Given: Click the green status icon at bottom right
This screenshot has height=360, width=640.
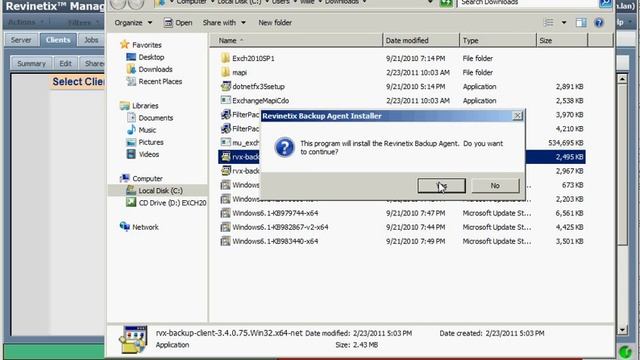Looking at the screenshot, I should (x=625, y=351).
